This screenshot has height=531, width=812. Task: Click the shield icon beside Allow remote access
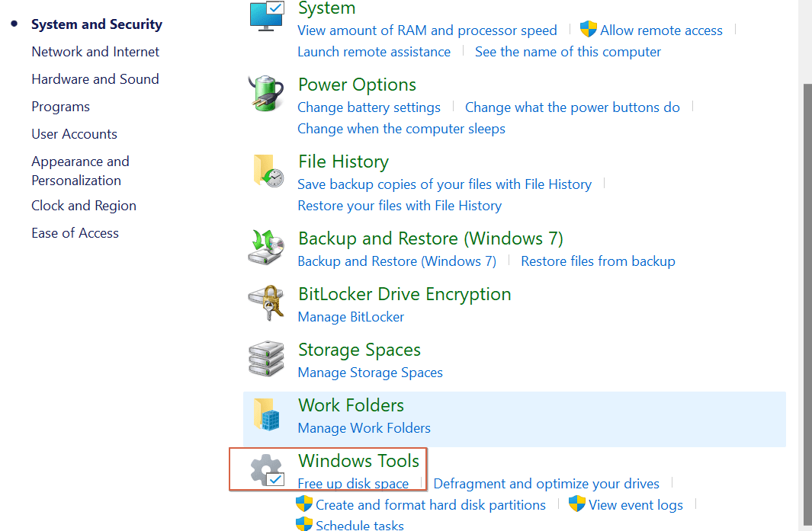tap(587, 29)
